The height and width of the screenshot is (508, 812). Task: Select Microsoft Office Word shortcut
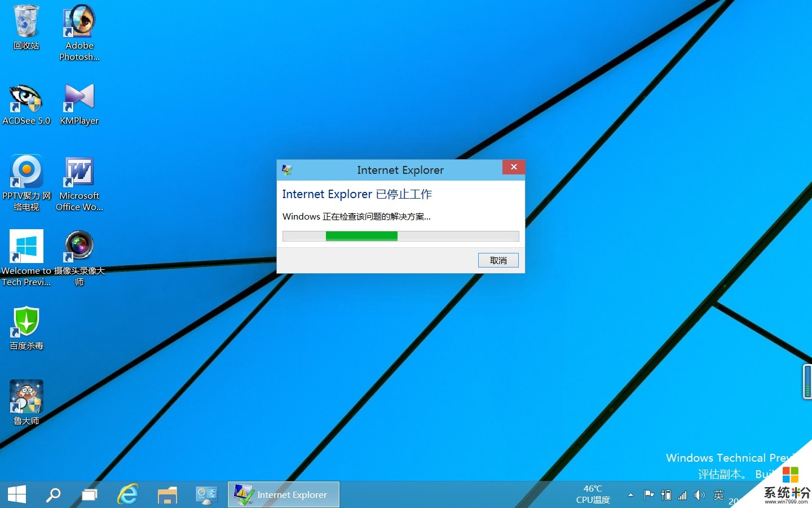click(x=80, y=183)
